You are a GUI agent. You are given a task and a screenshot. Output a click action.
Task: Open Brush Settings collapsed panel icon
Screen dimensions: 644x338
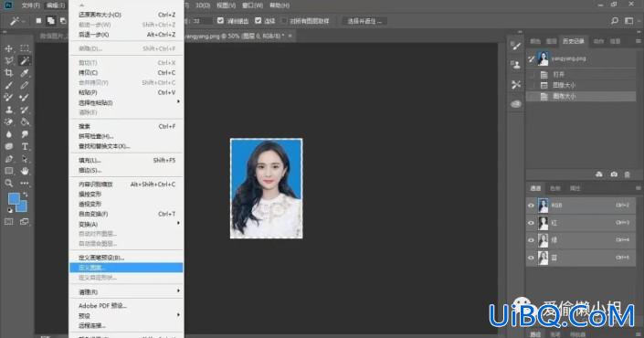[516, 46]
